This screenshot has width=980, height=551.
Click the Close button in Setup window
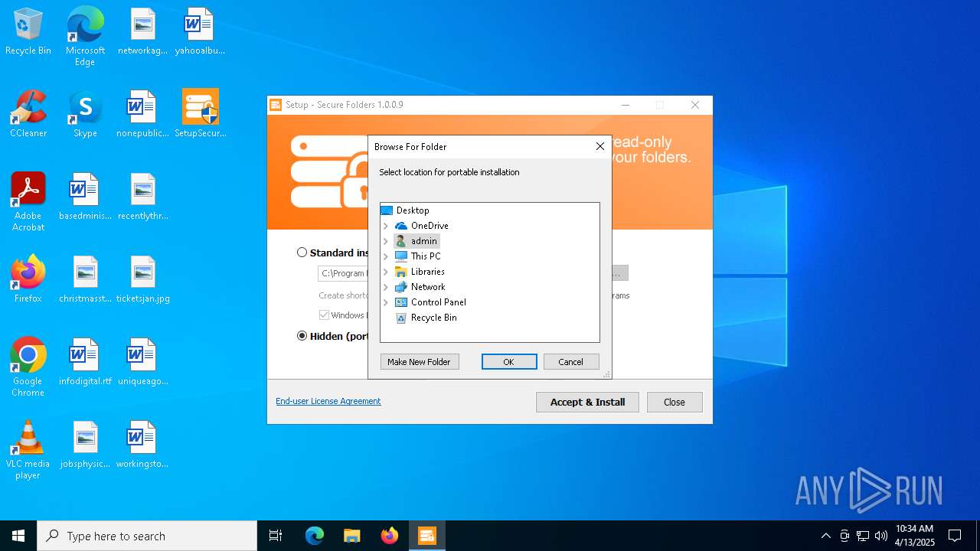point(675,402)
